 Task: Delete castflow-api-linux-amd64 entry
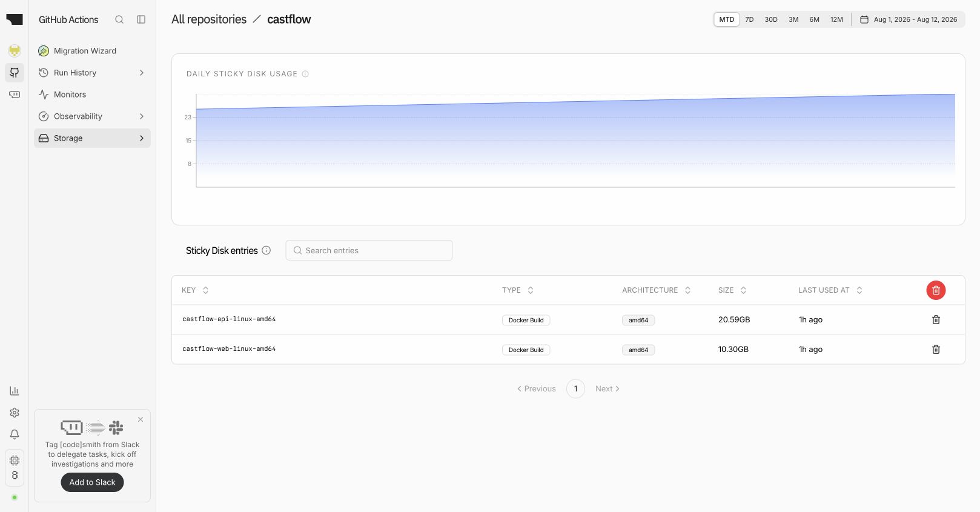pos(936,319)
